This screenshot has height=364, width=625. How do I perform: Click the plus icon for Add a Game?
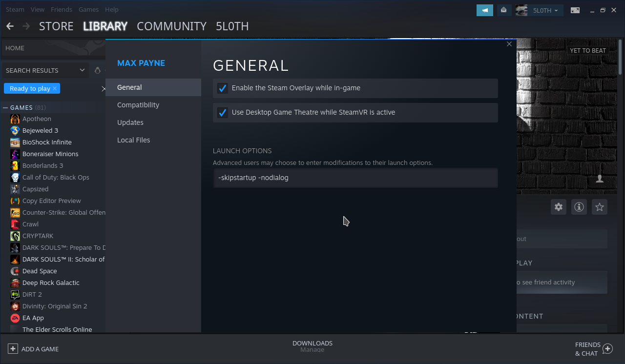(x=13, y=349)
